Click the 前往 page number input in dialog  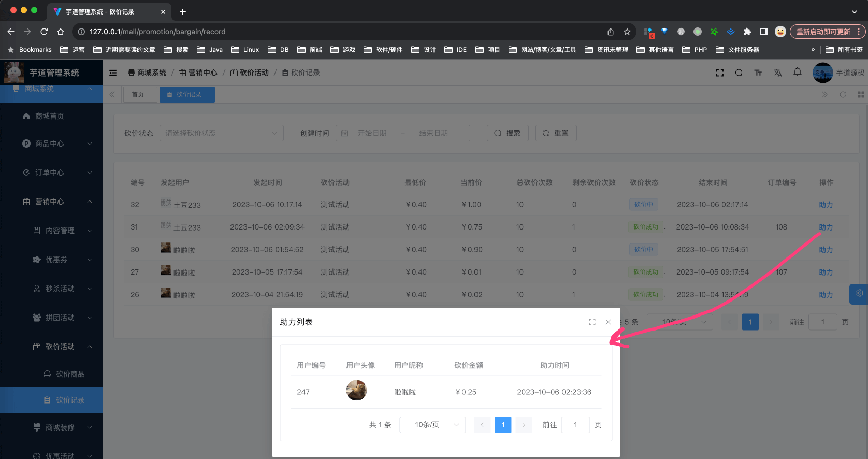click(x=575, y=425)
